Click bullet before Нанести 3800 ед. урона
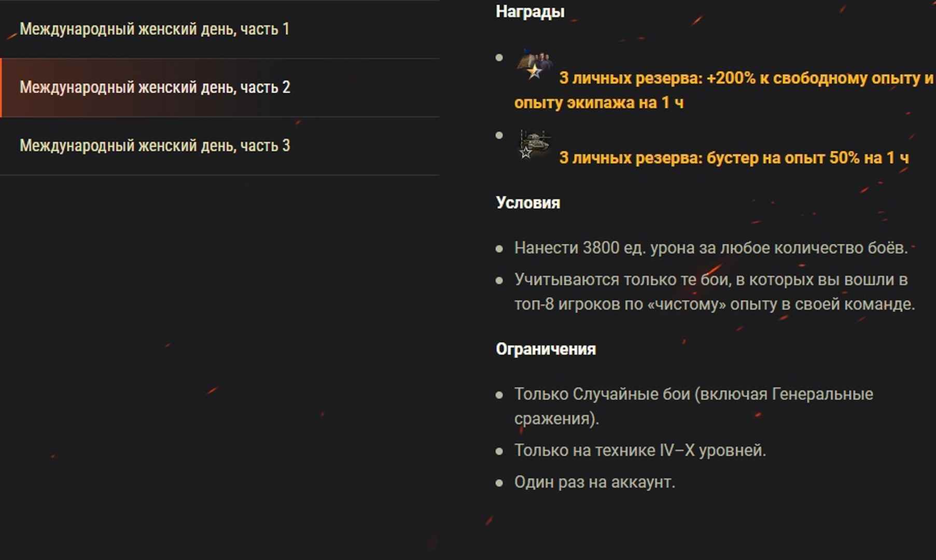This screenshot has height=560, width=936. point(499,249)
